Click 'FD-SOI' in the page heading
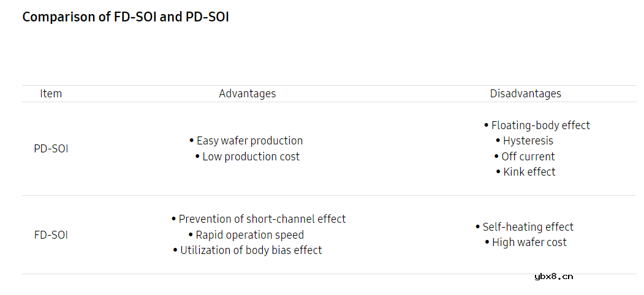This screenshot has height=295, width=644. coord(135,17)
